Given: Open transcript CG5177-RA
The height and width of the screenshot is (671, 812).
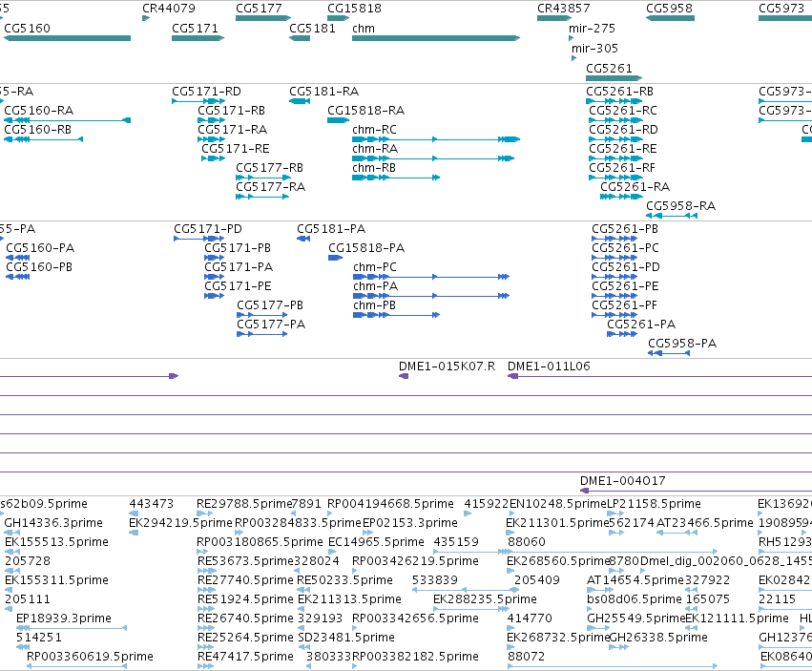Looking at the screenshot, I should pyautogui.click(x=271, y=186).
